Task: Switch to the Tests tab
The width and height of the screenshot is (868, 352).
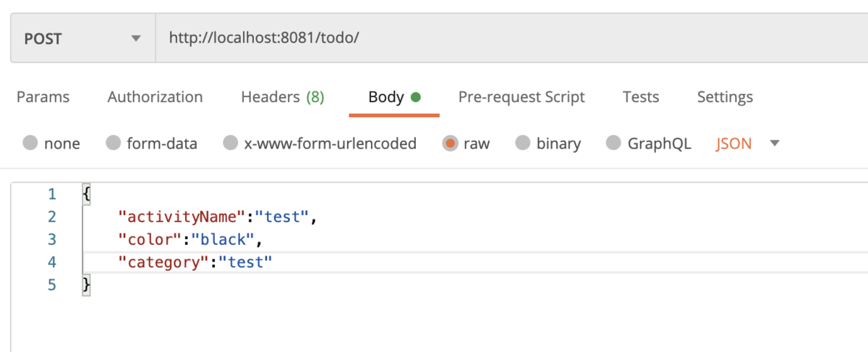Action: (x=641, y=97)
